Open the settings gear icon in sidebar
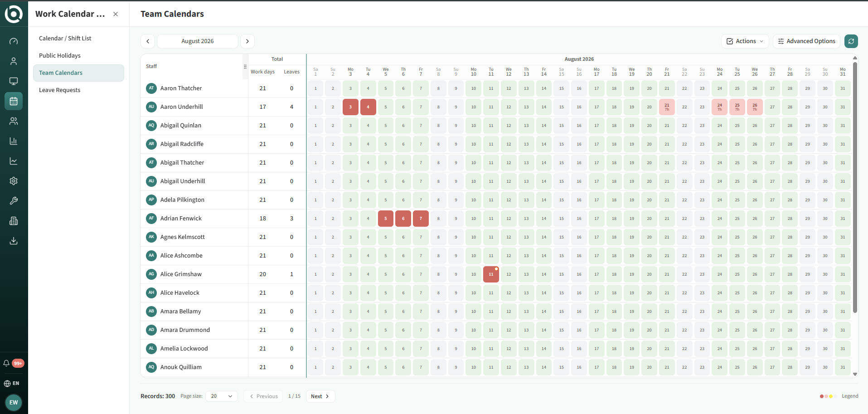Viewport: 868px width, 414px height. click(x=14, y=181)
